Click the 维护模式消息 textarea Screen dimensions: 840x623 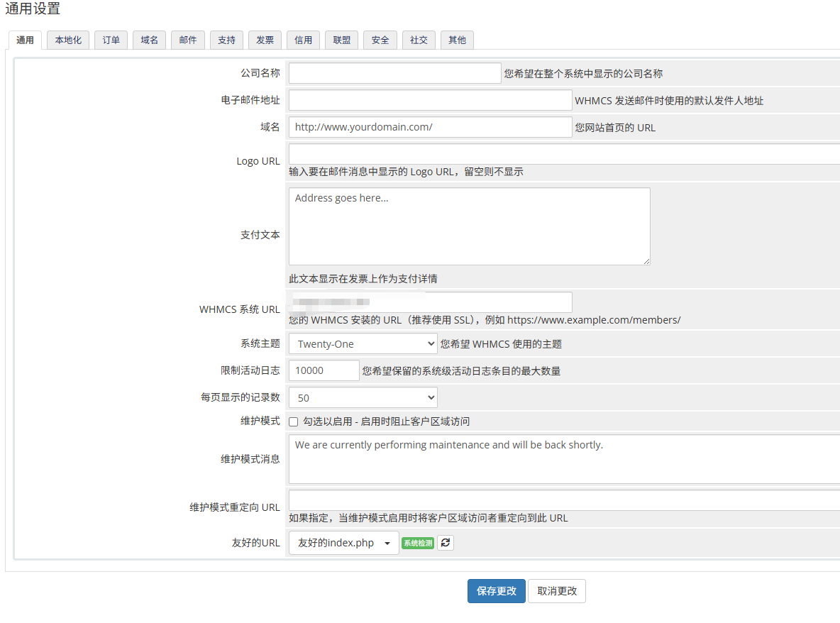565,459
